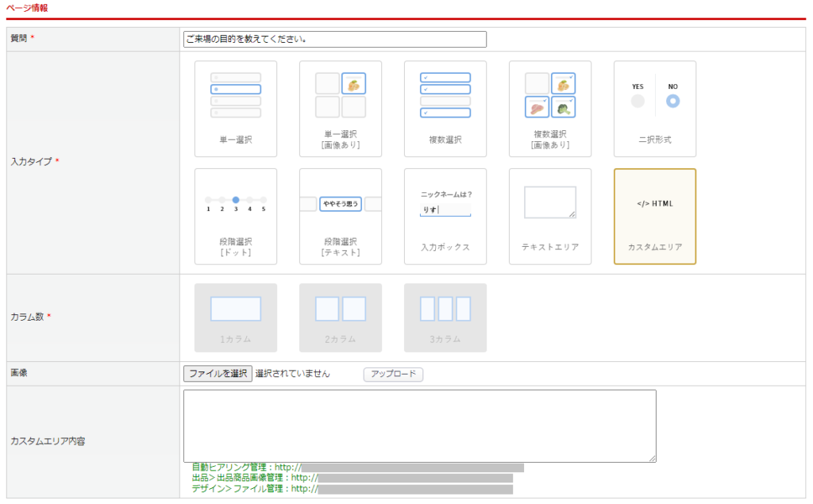Select the 複数選択 input type tile
The height and width of the screenshot is (504, 813).
tap(445, 109)
